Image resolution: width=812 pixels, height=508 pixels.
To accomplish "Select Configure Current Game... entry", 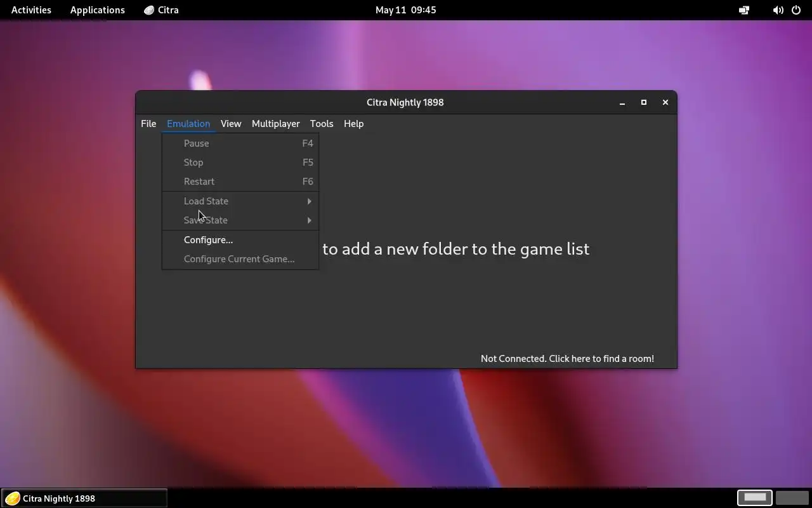I will (240, 259).
